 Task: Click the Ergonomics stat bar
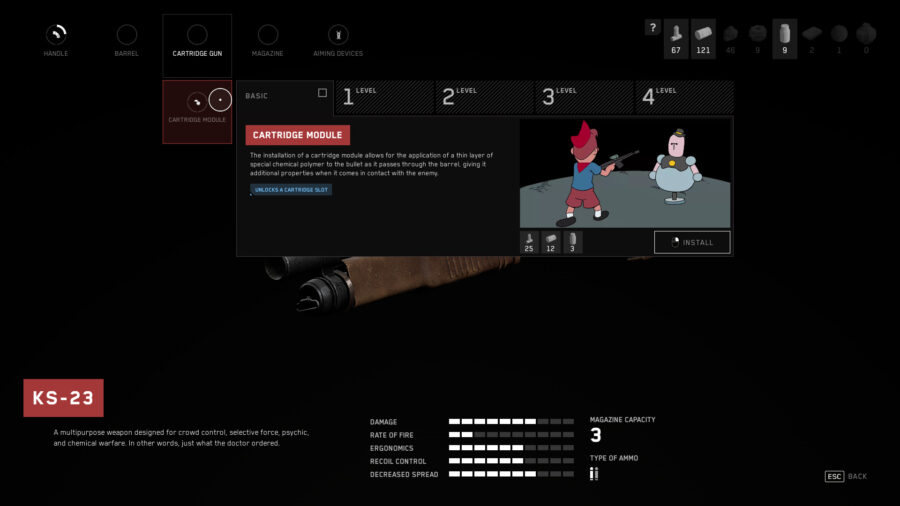511,448
